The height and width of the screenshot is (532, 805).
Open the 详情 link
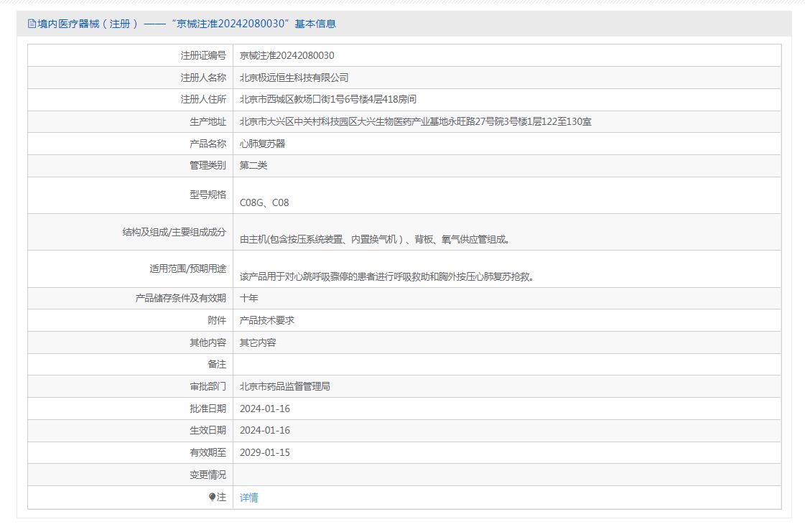point(249,497)
